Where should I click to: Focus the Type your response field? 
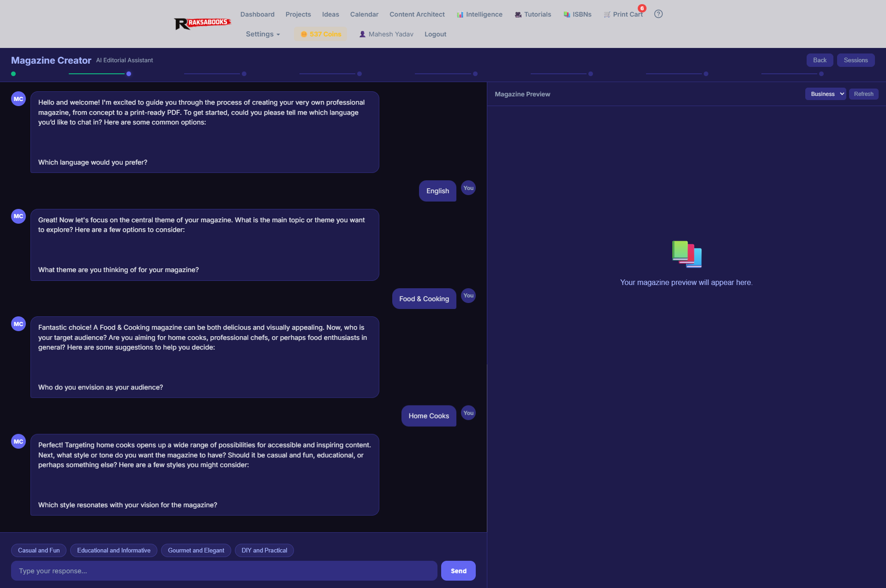(224, 571)
